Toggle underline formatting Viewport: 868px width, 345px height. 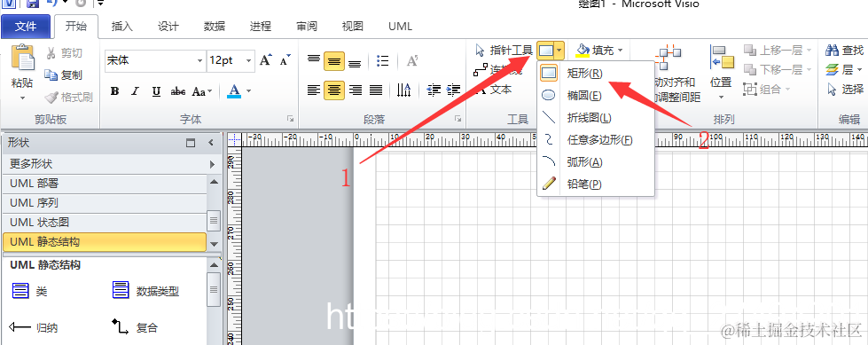(x=157, y=91)
